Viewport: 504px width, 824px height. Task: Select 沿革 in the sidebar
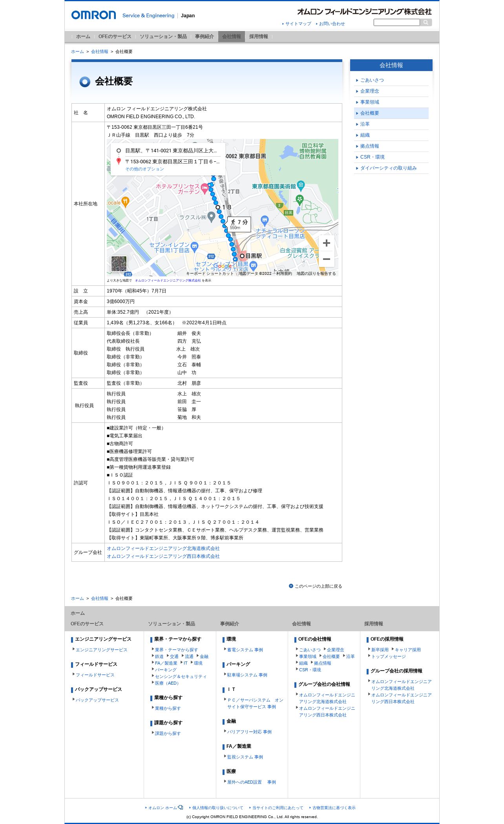(x=391, y=124)
